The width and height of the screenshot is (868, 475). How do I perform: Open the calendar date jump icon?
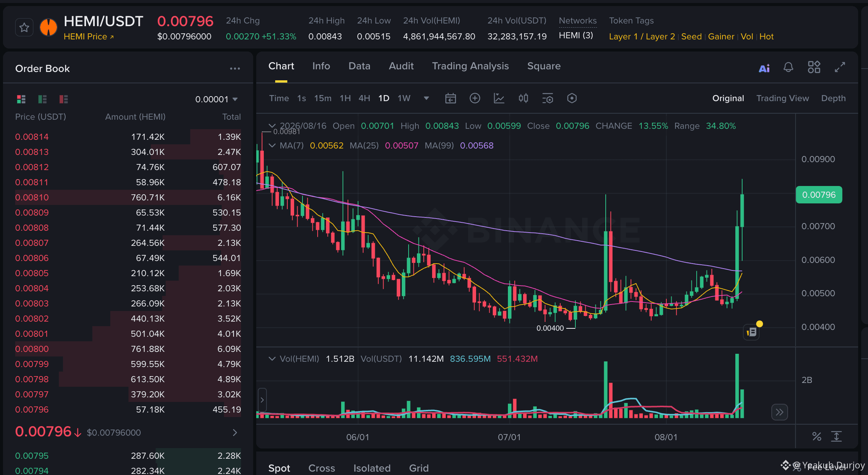(x=450, y=98)
